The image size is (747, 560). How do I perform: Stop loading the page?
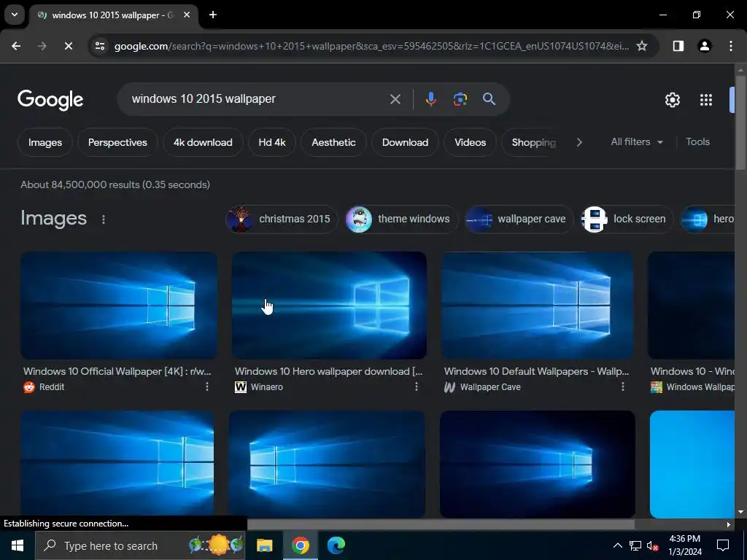[x=68, y=46]
